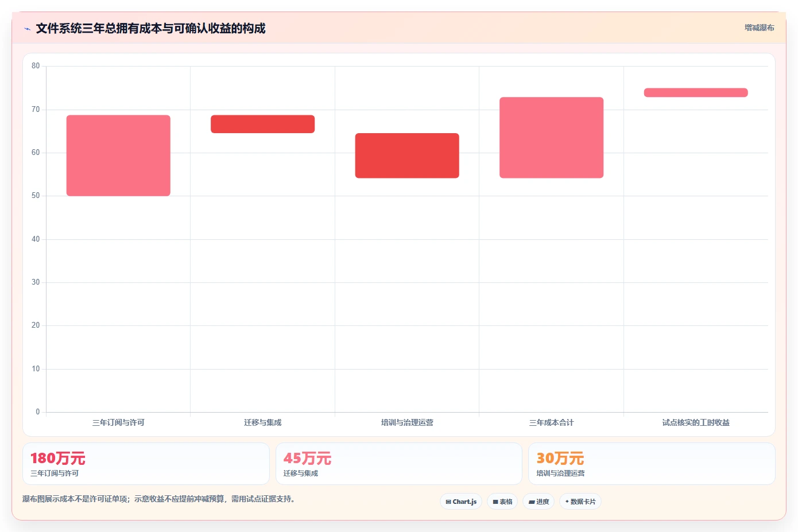Image resolution: width=798 pixels, height=532 pixels.
Task: Open the 30万元 data card
Action: point(652,464)
